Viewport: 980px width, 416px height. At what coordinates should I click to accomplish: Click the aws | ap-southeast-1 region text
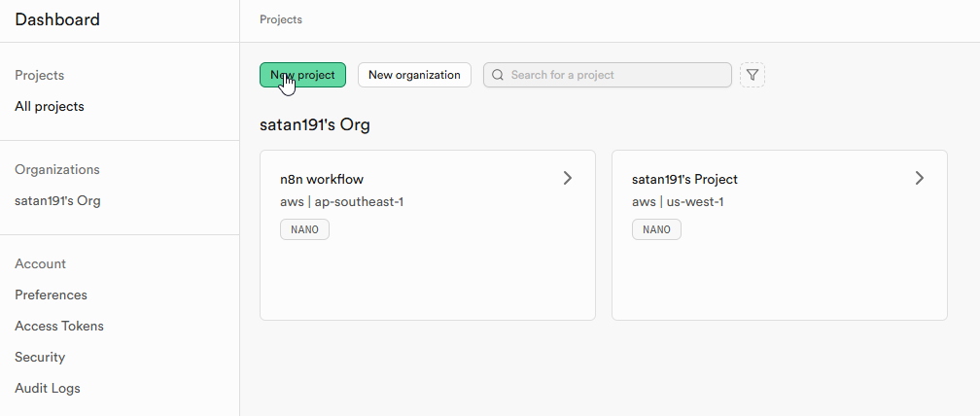point(342,202)
